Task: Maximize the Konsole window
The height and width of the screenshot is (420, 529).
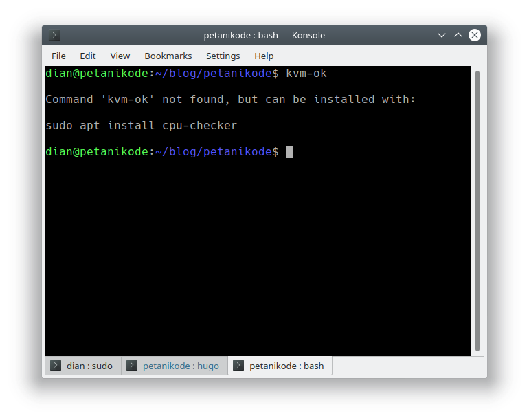Action: click(458, 35)
